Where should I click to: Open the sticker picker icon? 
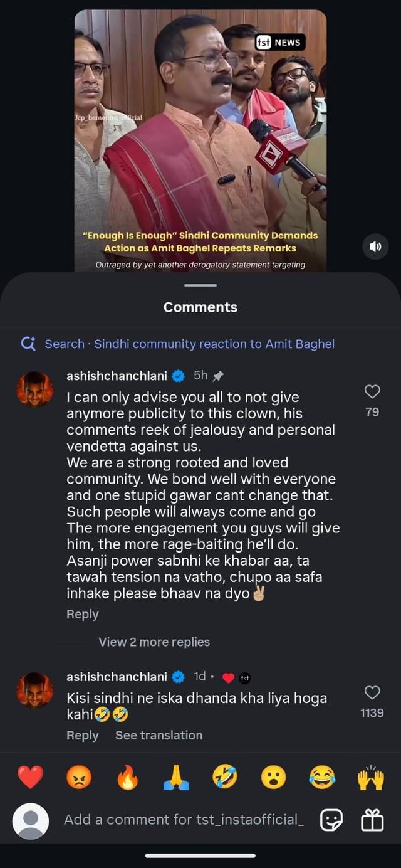point(331,820)
